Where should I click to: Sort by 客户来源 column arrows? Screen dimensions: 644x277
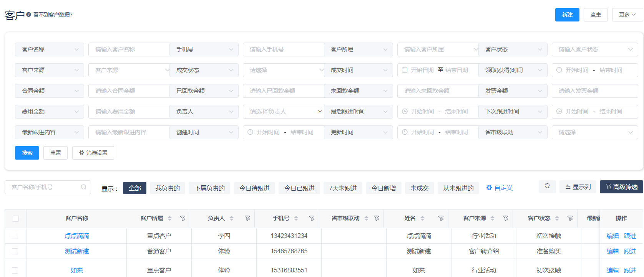(493, 218)
